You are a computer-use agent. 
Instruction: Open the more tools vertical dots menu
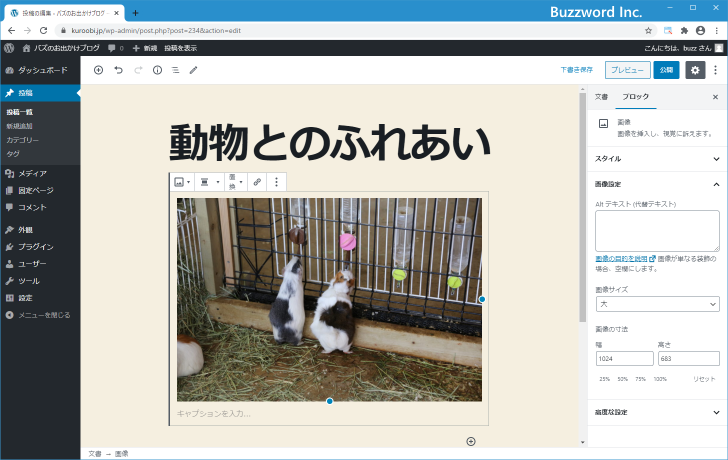[x=715, y=70]
